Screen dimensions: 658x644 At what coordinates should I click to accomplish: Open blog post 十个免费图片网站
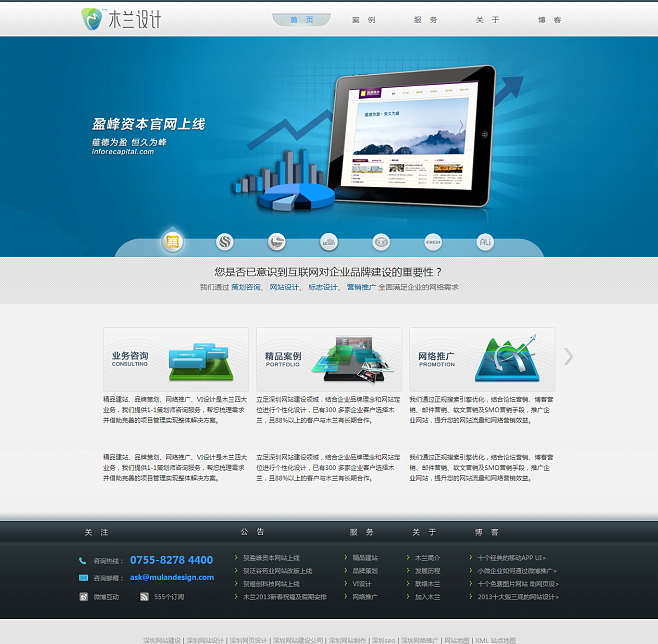point(518,584)
